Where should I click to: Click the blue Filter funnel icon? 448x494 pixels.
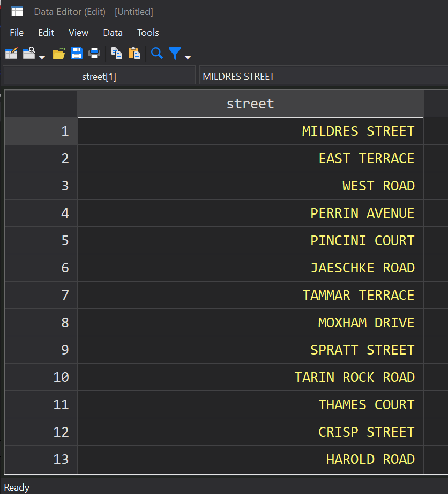pyautogui.click(x=175, y=54)
